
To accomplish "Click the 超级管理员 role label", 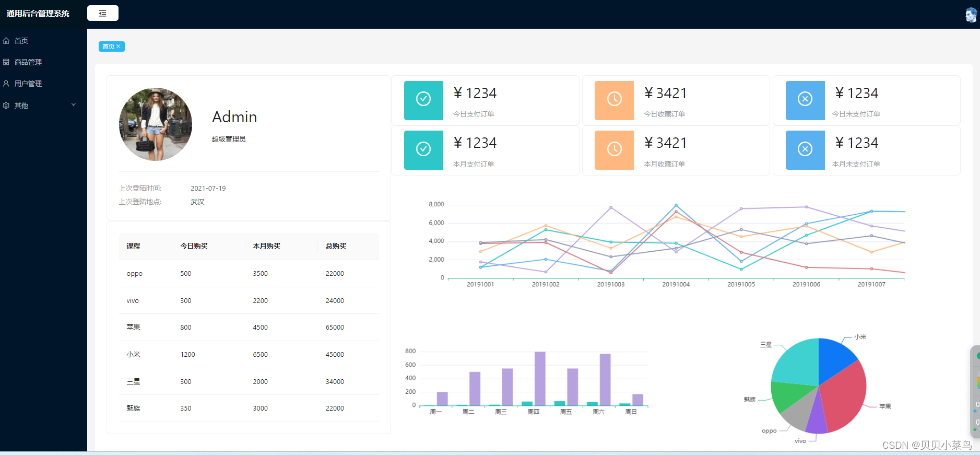I will [229, 139].
